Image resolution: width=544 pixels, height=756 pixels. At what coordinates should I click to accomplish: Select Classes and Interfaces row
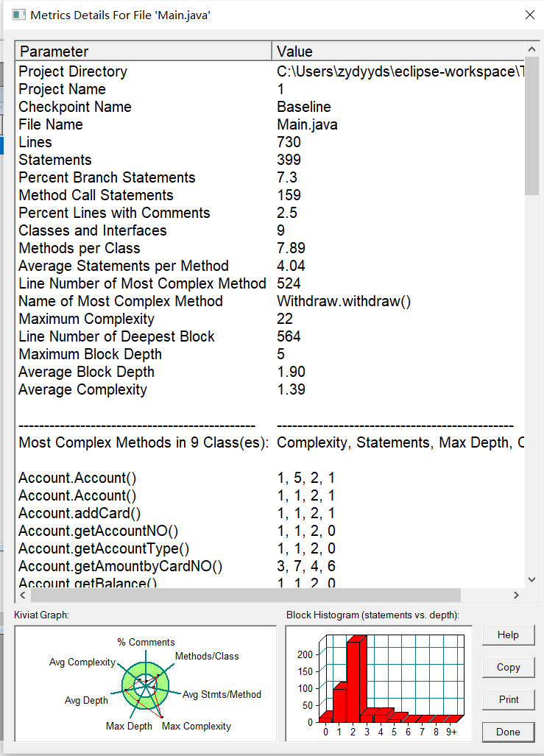coord(270,230)
